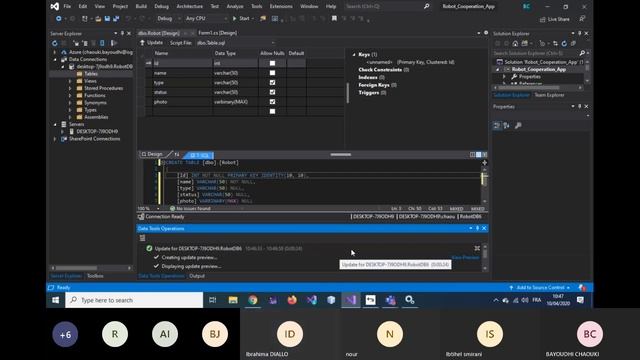Click the Open File folder icon
640x360 pixels.
(x=98, y=19)
